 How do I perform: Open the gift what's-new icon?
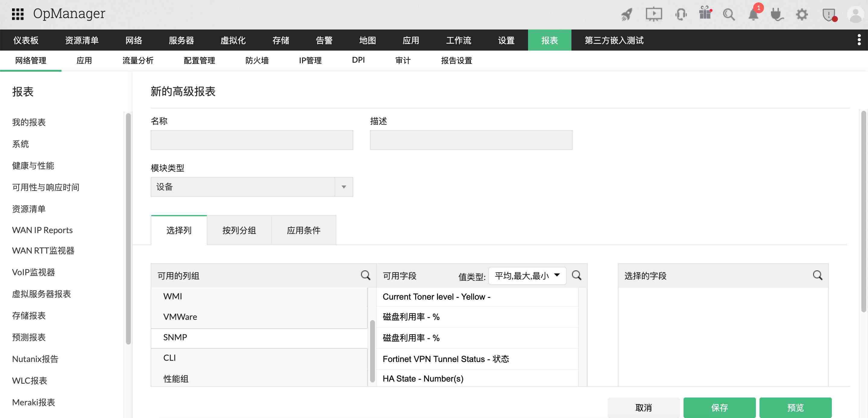pyautogui.click(x=705, y=14)
